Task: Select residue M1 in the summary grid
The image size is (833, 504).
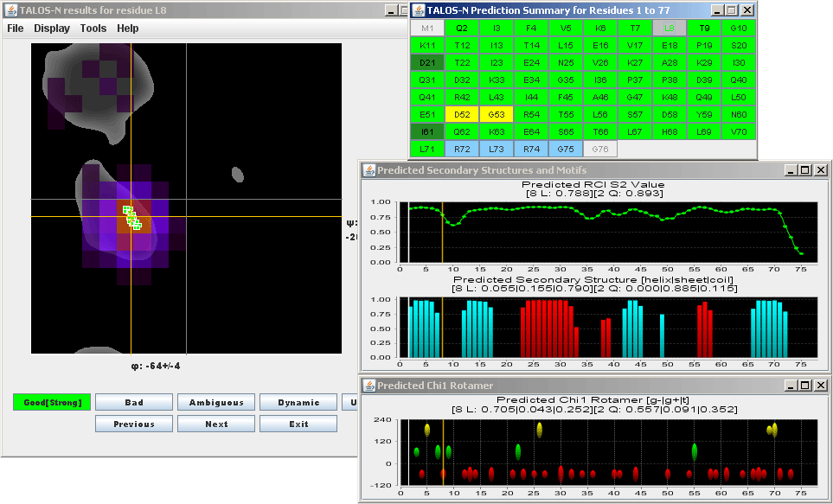Action: [427, 29]
